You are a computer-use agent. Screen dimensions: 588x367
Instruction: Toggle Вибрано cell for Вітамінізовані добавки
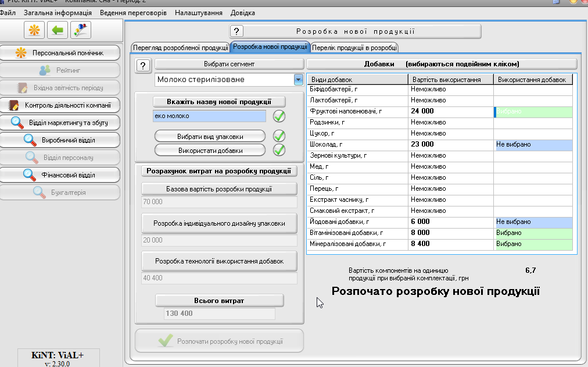[533, 233]
